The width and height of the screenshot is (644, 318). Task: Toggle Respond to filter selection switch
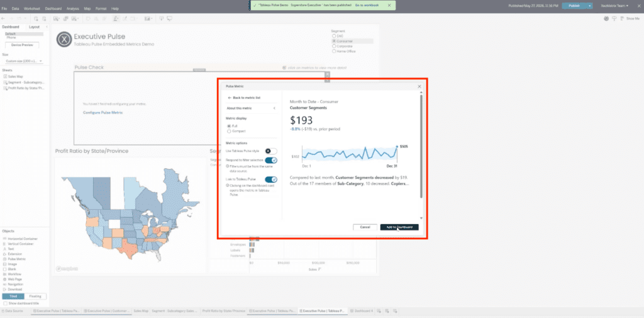click(x=270, y=160)
